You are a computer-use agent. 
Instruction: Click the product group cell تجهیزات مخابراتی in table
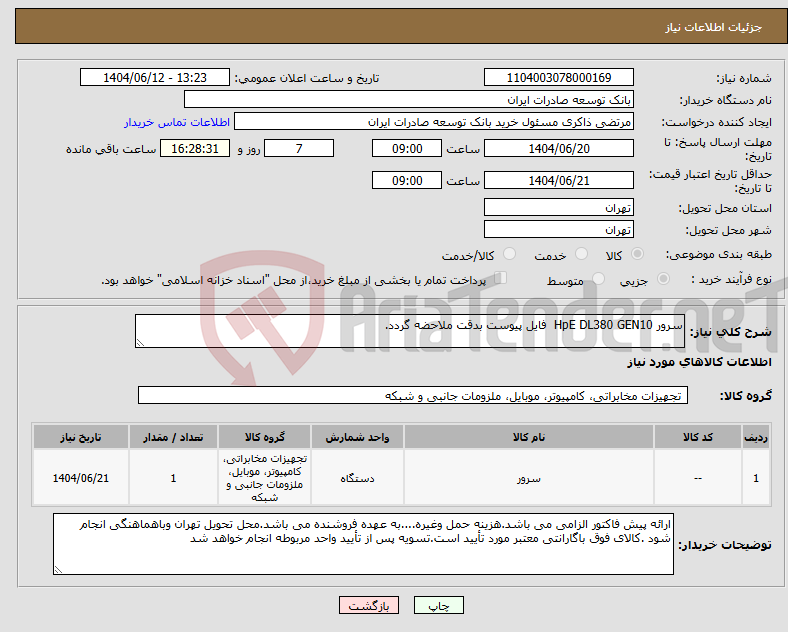pos(265,478)
